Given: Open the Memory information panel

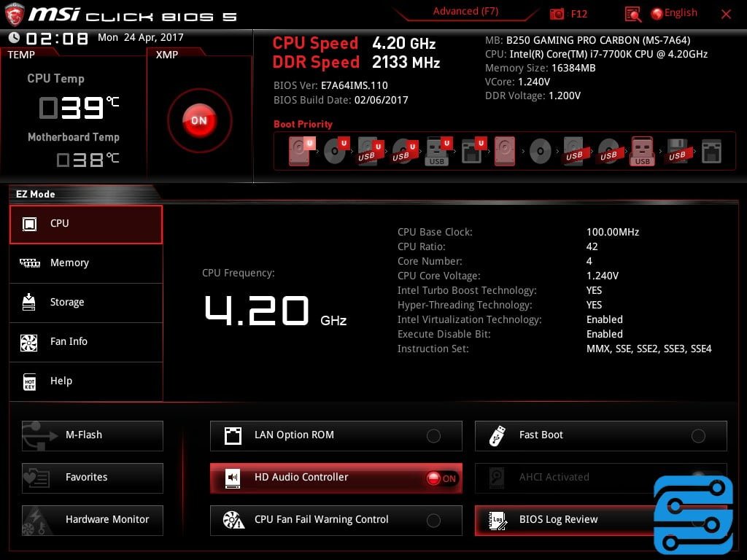Looking at the screenshot, I should tap(85, 262).
